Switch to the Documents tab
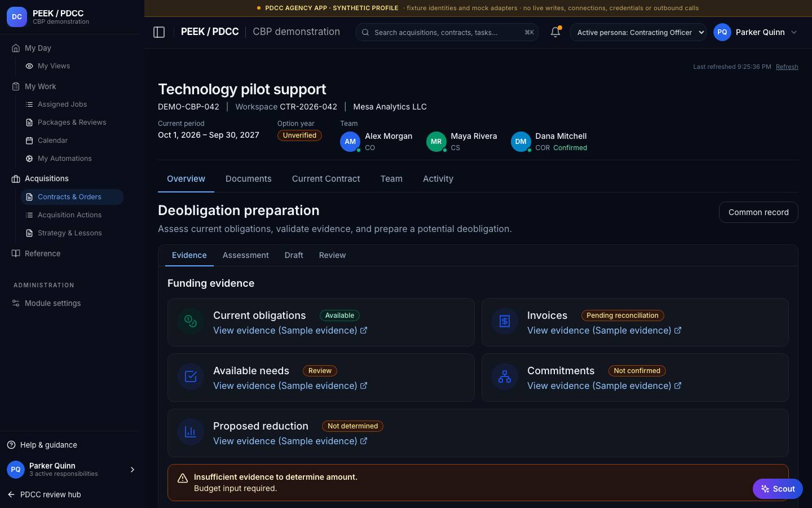 (249, 179)
